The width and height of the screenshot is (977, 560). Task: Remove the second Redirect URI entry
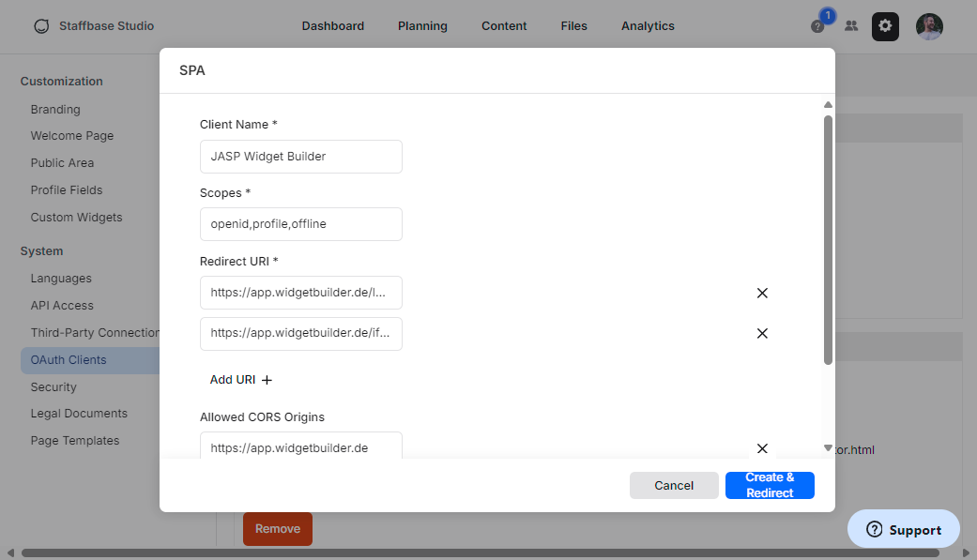(762, 333)
